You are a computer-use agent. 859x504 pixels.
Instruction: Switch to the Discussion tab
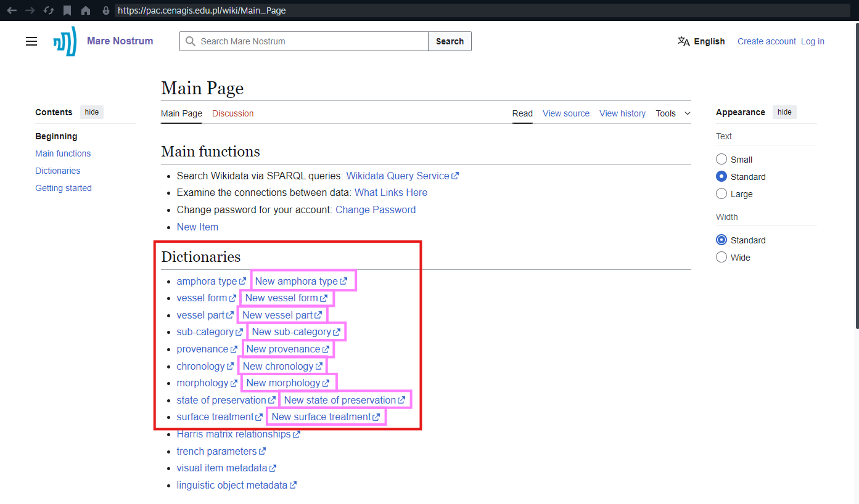(x=232, y=113)
